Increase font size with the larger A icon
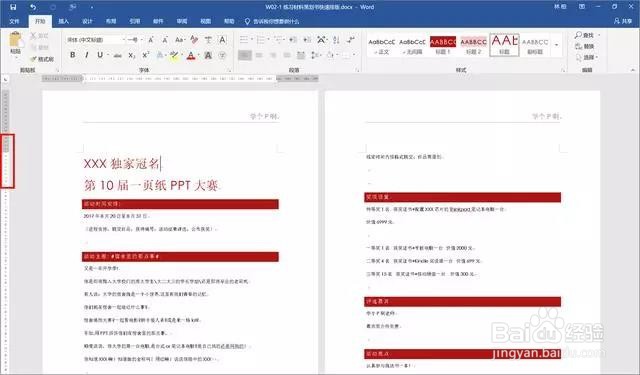The width and height of the screenshot is (640, 375). pos(151,40)
